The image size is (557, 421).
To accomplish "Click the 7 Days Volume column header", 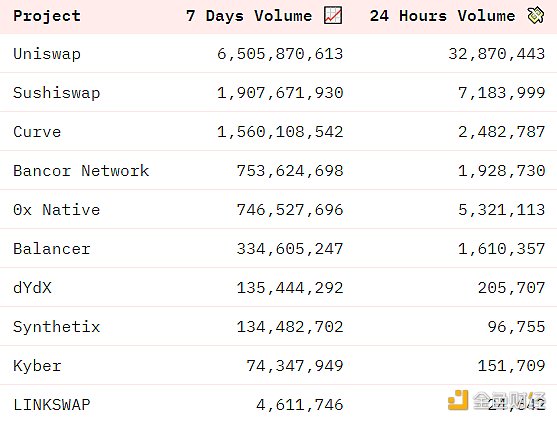I will click(249, 16).
